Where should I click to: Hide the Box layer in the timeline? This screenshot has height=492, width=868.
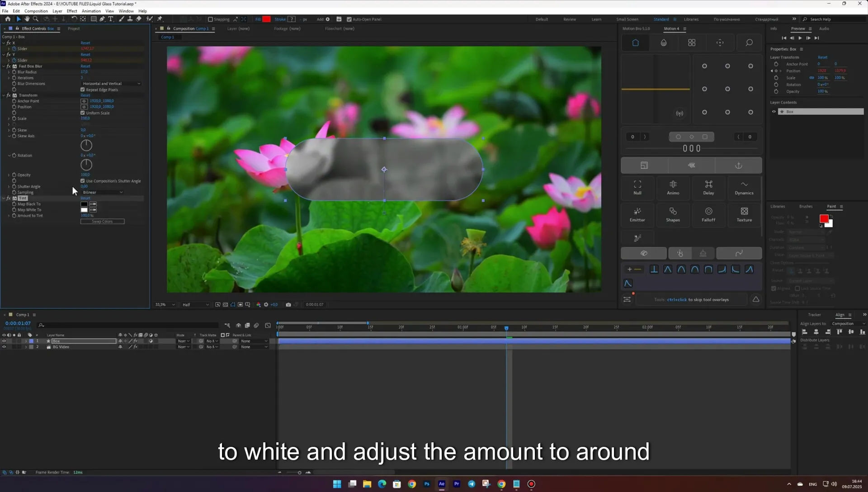pos(4,341)
